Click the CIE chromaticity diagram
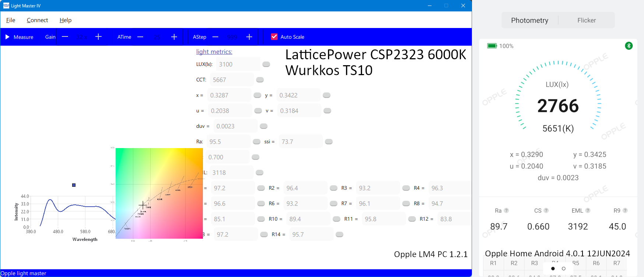 pyautogui.click(x=159, y=193)
